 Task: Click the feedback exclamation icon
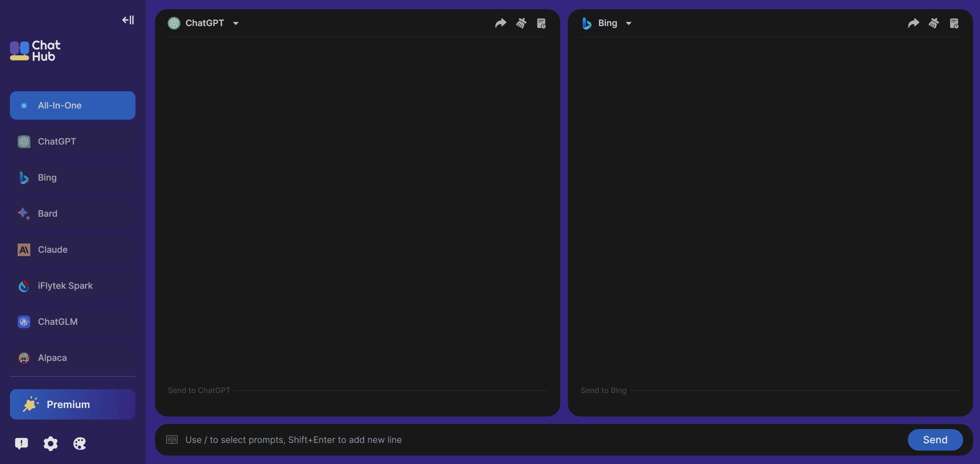point(21,444)
